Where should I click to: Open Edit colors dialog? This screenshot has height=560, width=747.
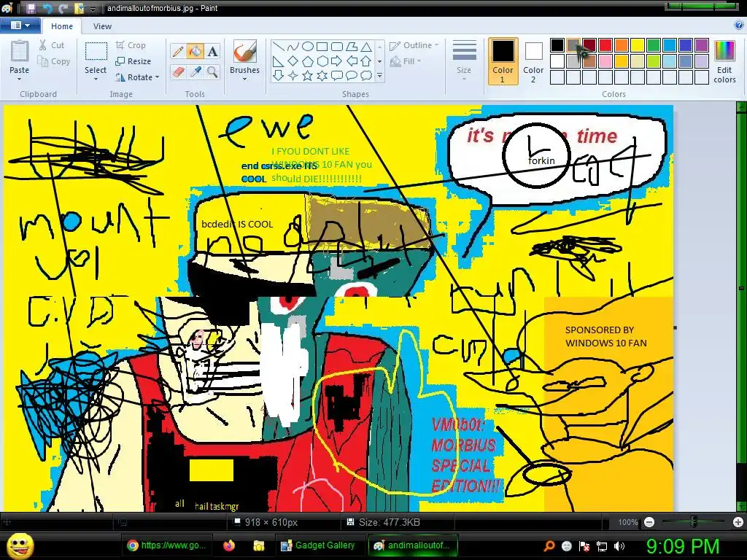724,62
